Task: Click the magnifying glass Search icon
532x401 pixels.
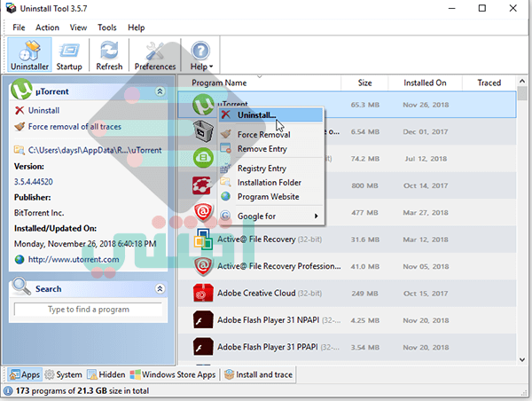Action: (x=21, y=287)
